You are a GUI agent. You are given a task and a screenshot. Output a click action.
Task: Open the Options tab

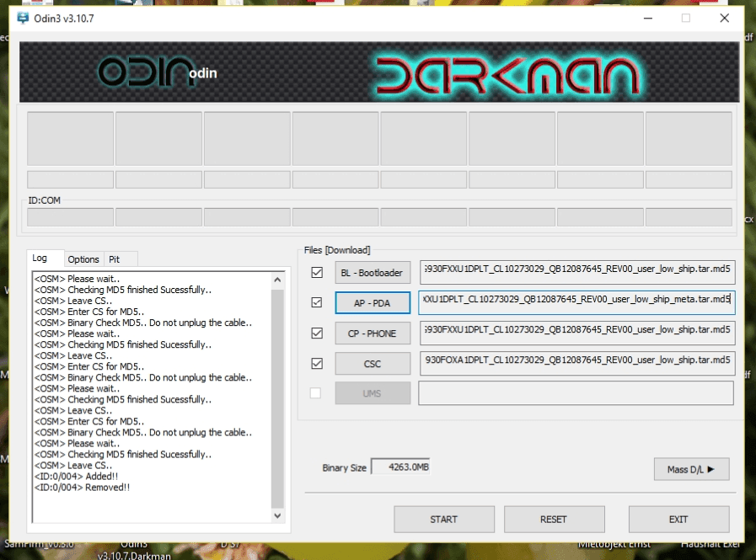pyautogui.click(x=83, y=259)
